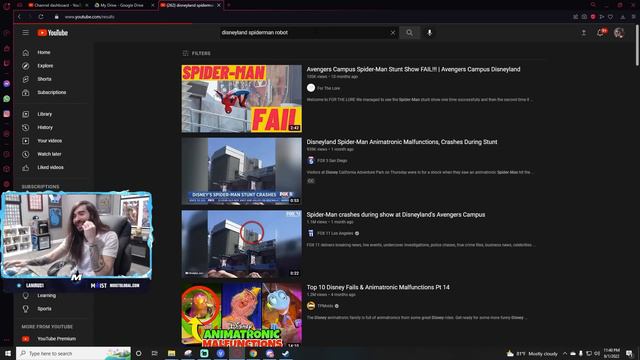This screenshot has height=360, width=640.
Task: Visit the FOX 11 Los Angeles channel
Action: pyautogui.click(x=335, y=233)
